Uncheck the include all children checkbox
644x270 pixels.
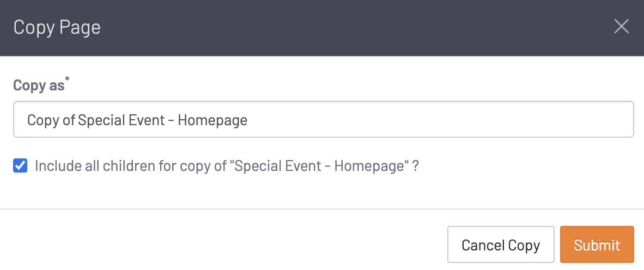(x=20, y=166)
